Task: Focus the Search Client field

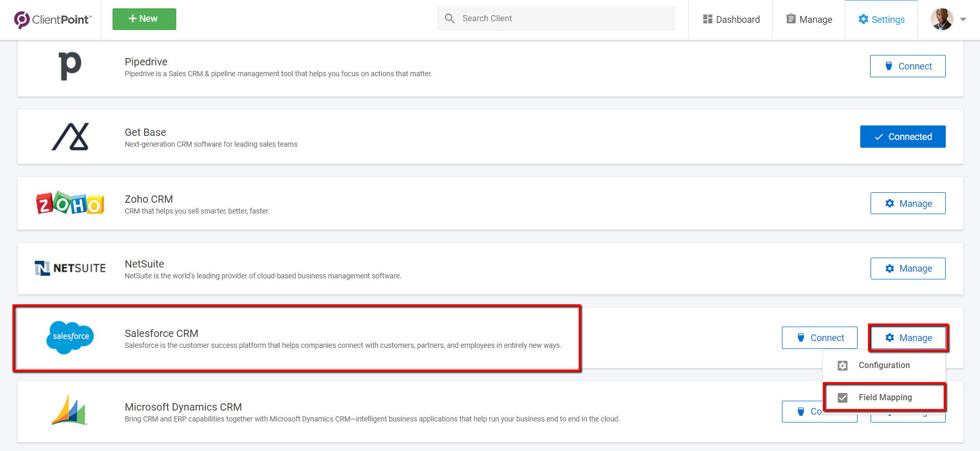Action: (x=556, y=19)
